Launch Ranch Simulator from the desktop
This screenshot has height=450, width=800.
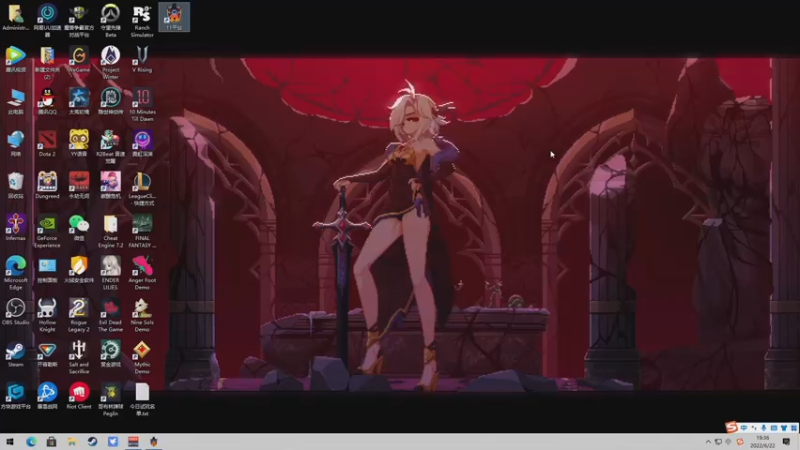[142, 20]
